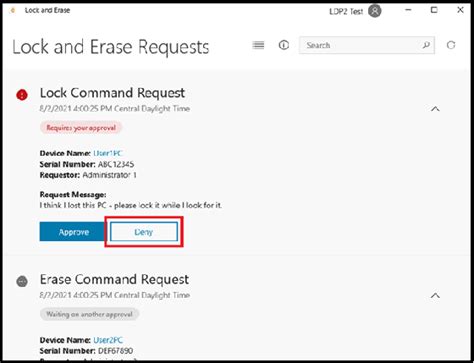Click the red alert icon beside Lock Command Request
The height and width of the screenshot is (363, 474).
point(22,95)
